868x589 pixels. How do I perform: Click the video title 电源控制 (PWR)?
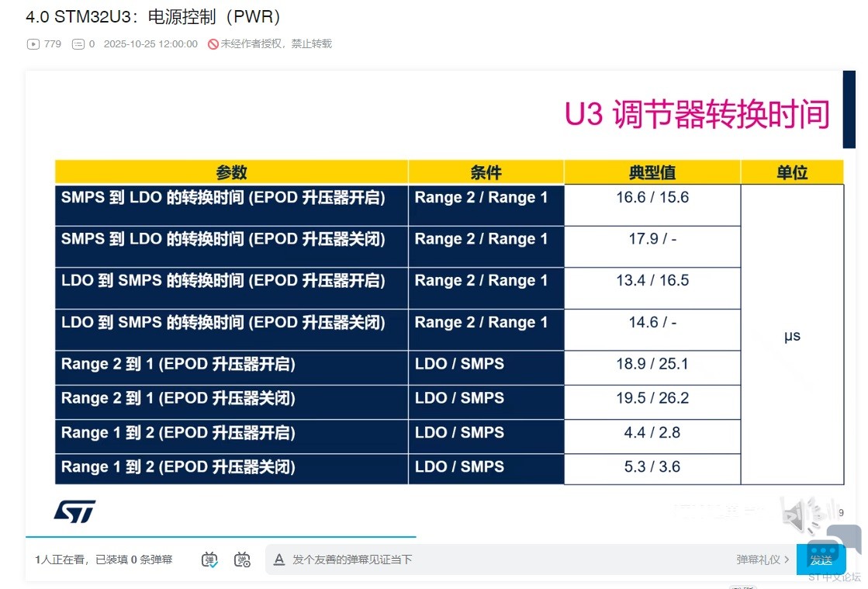click(153, 16)
